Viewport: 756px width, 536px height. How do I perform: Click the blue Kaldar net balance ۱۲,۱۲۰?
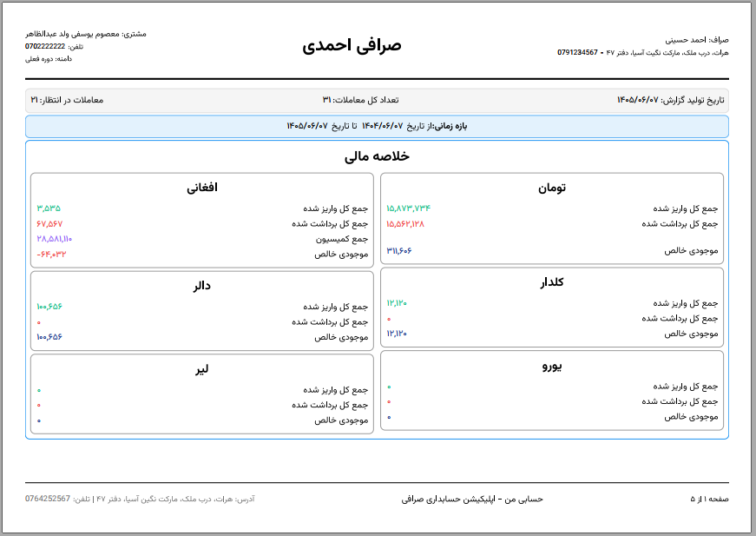pos(397,334)
